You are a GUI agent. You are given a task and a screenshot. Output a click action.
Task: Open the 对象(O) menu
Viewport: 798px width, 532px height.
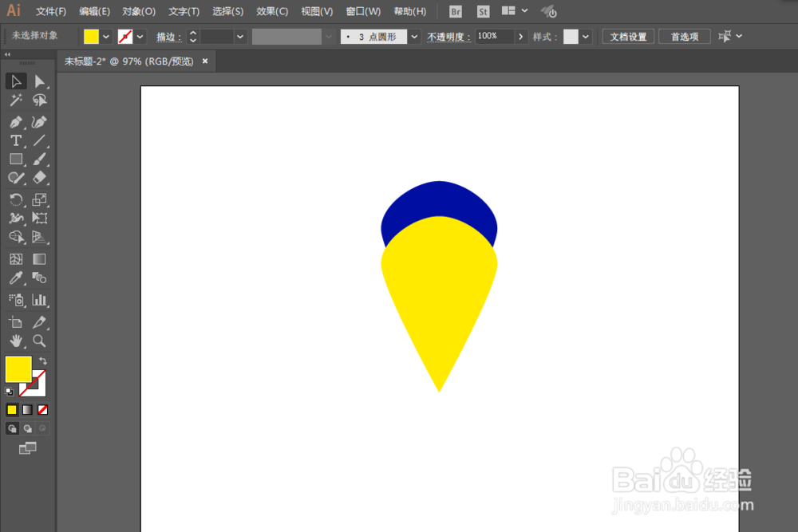(x=139, y=11)
